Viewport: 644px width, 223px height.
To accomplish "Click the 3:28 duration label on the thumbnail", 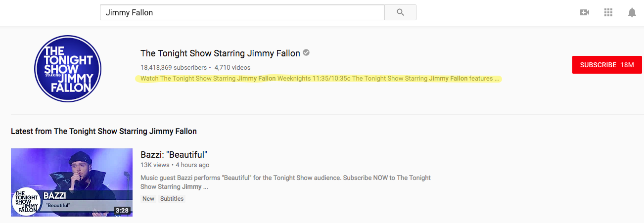I will pos(122,210).
